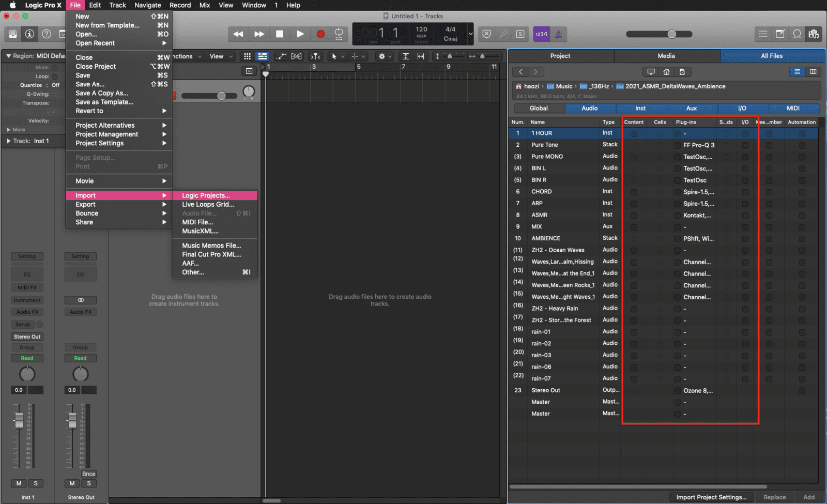Go back in the file browser
The width and height of the screenshot is (827, 504).
(520, 72)
